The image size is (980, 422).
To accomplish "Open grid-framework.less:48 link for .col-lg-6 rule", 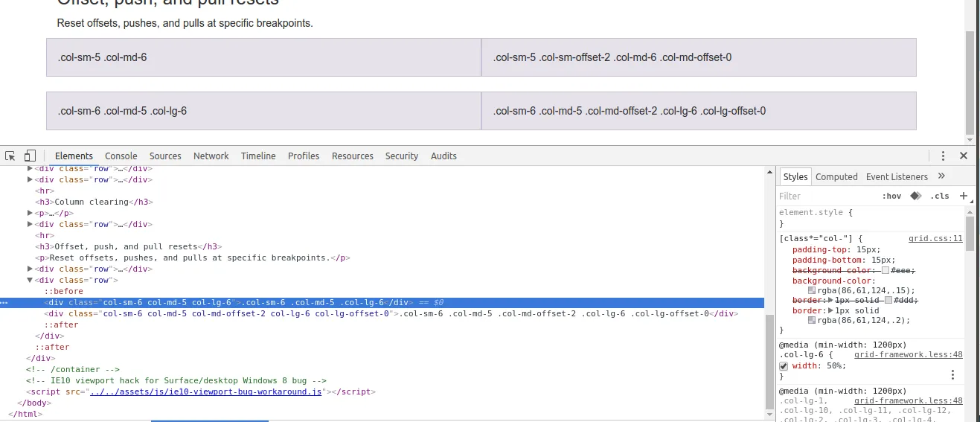I will 908,355.
